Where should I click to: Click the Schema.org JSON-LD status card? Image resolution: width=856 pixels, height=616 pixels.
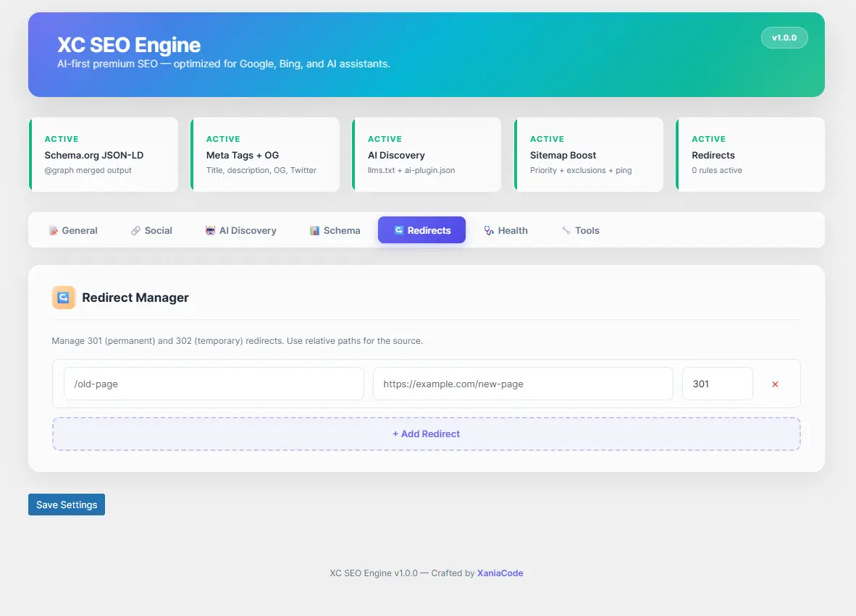[x=104, y=154]
